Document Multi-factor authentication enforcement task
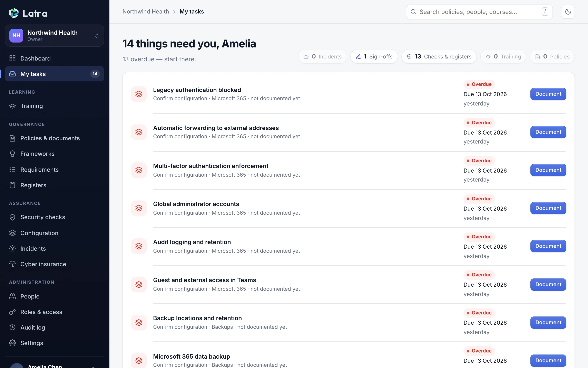 coord(548,170)
